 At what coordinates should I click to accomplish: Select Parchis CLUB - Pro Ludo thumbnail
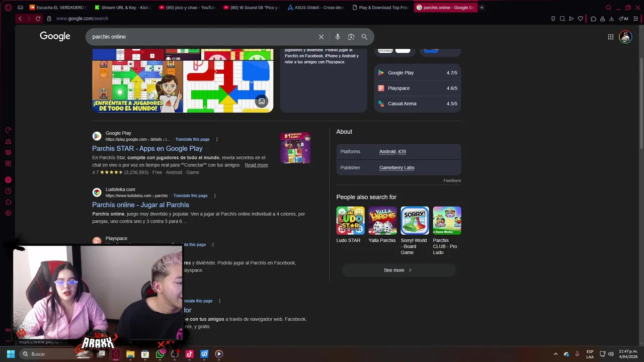447,220
